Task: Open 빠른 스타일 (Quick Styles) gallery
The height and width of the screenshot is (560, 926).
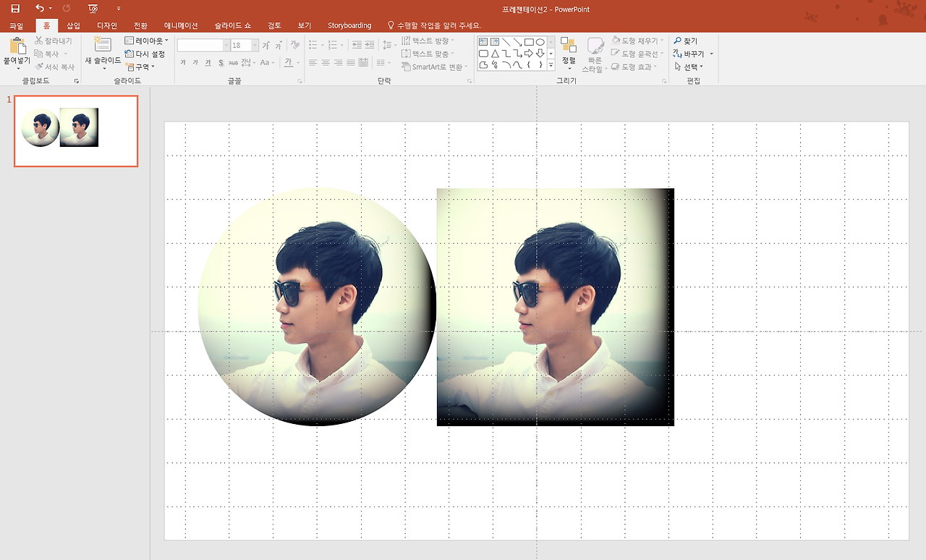Action: tap(595, 55)
